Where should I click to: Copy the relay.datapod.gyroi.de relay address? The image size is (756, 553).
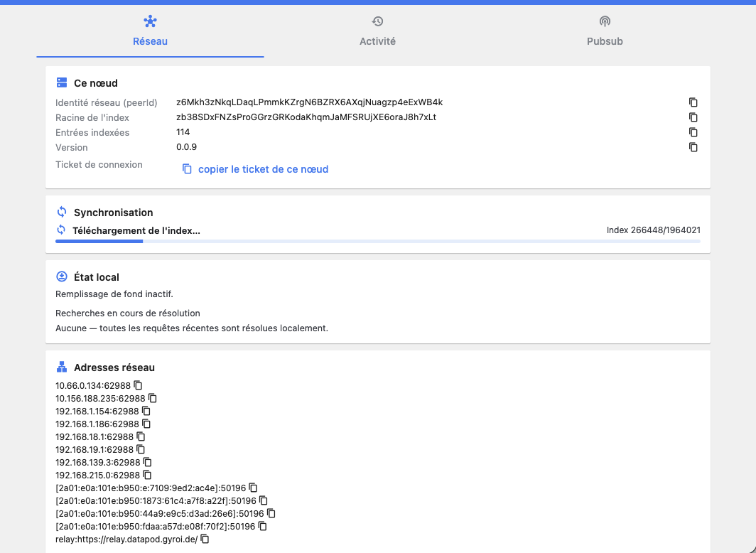(x=205, y=539)
